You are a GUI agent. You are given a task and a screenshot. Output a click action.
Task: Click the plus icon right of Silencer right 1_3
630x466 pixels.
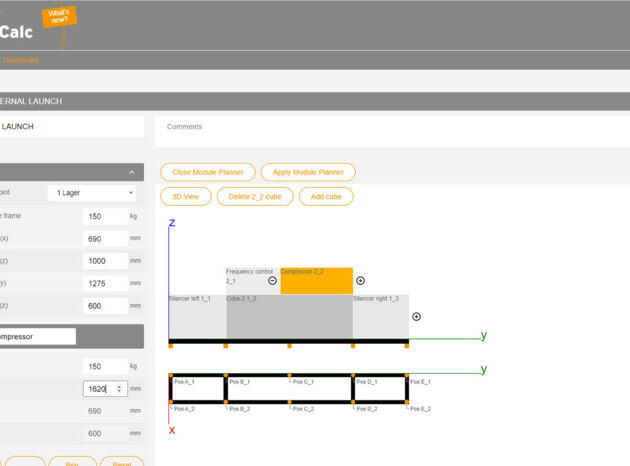click(416, 317)
